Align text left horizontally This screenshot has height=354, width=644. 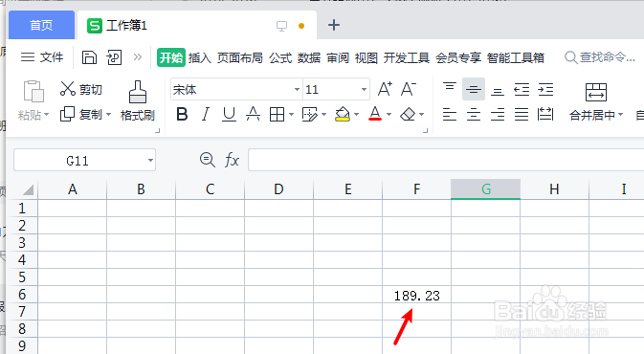coord(450,114)
